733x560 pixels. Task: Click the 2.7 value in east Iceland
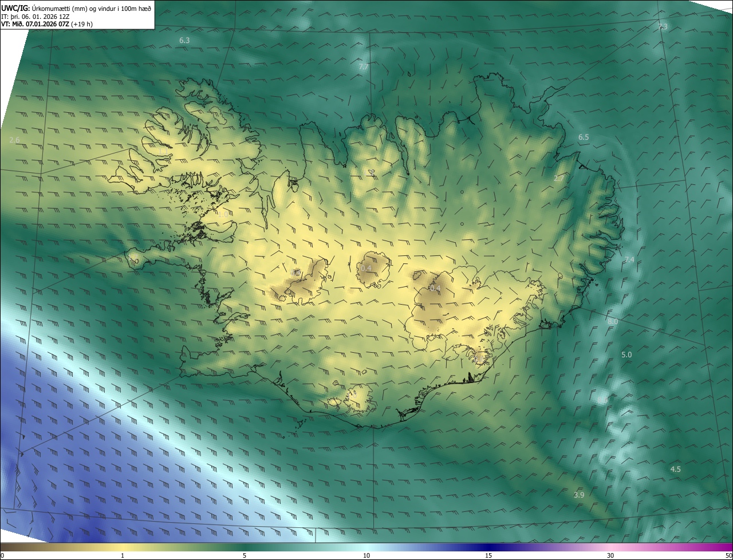coord(559,179)
